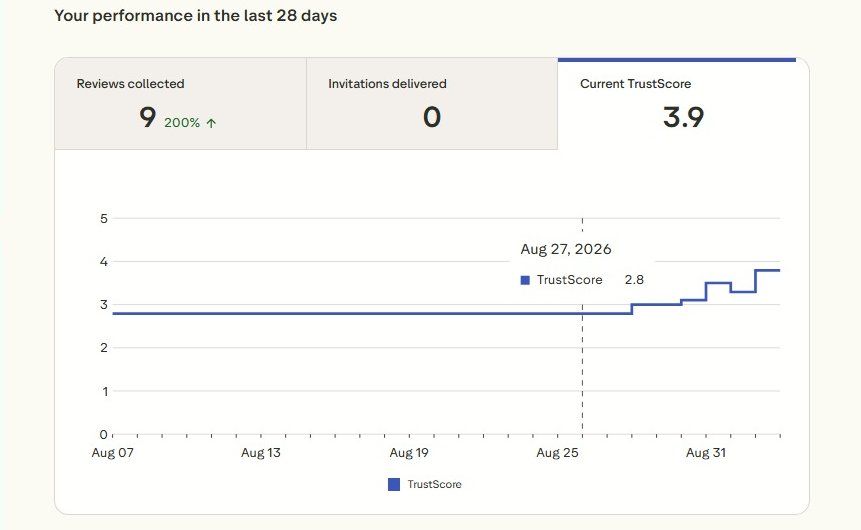
Task: Click the Aug 25 axis label
Action: pyautogui.click(x=557, y=453)
